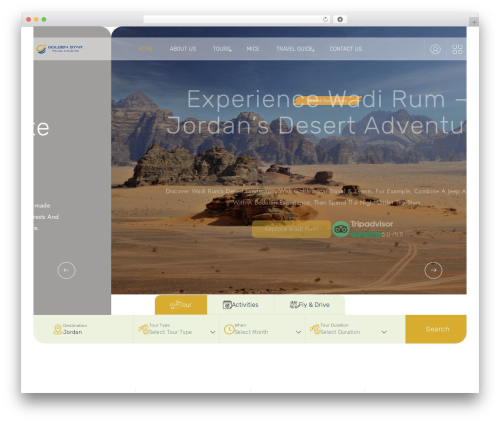Switch to the Fly & Drive tab
The width and height of the screenshot is (500, 423).
(x=310, y=305)
